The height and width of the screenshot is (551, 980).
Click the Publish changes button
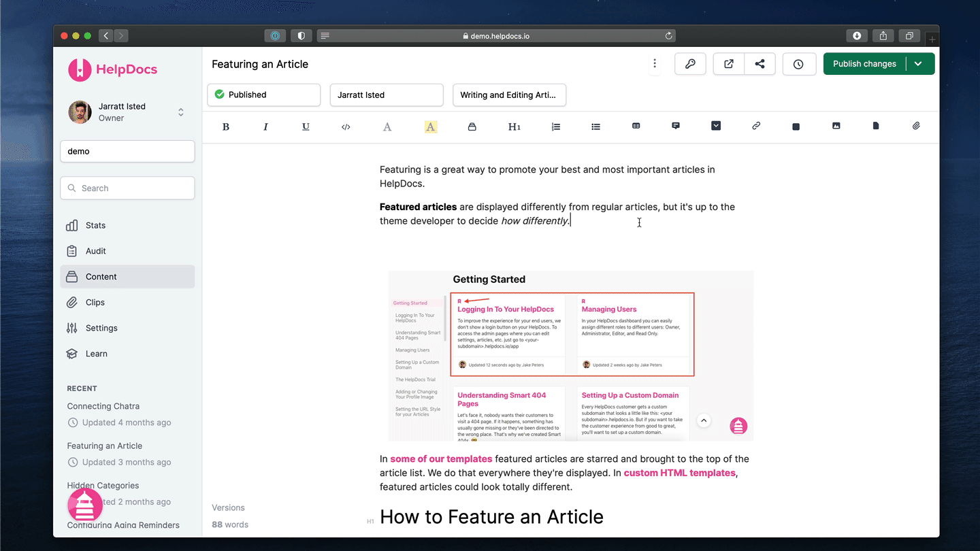click(x=864, y=64)
